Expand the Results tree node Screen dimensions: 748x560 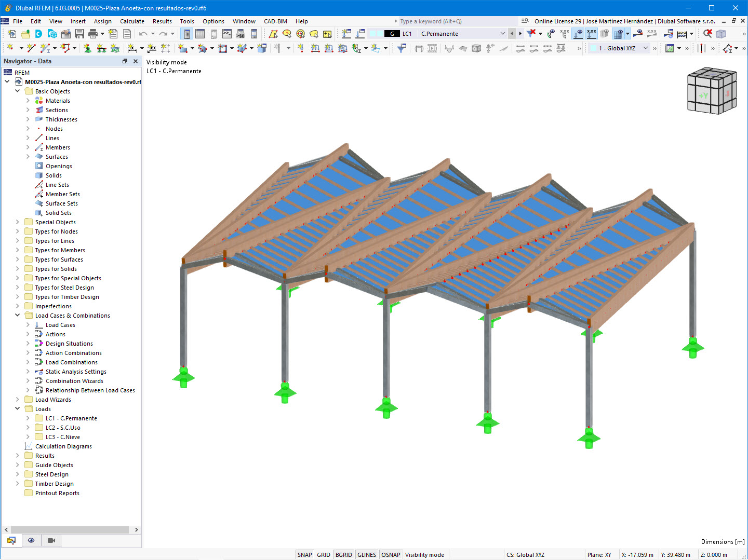click(x=17, y=455)
